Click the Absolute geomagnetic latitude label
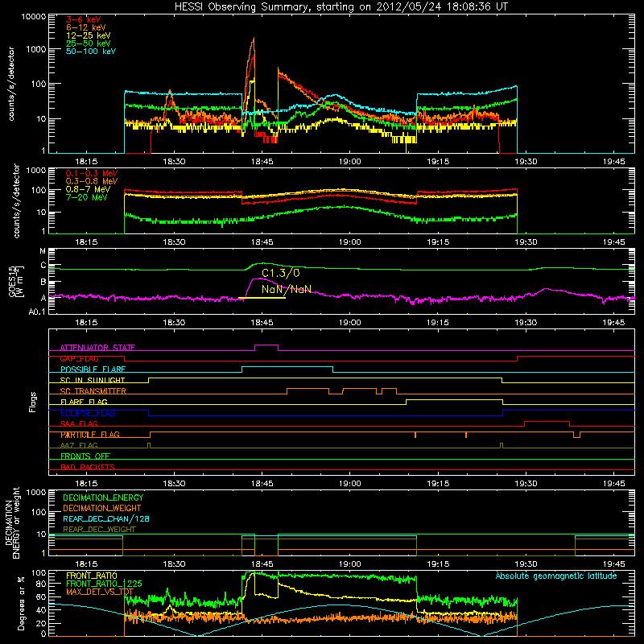Image resolution: width=644 pixels, height=644 pixels. 556,576
